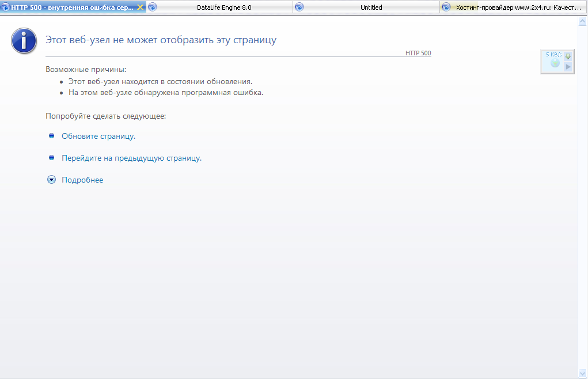
Task: Click the Перейдите на предыдущую страницу link
Action: coord(132,158)
